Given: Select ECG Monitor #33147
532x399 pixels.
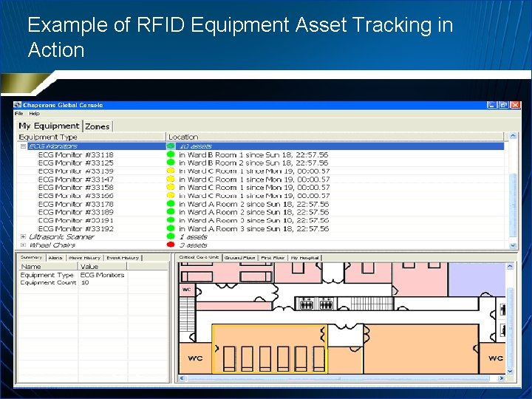Looking at the screenshot, I should point(75,179).
